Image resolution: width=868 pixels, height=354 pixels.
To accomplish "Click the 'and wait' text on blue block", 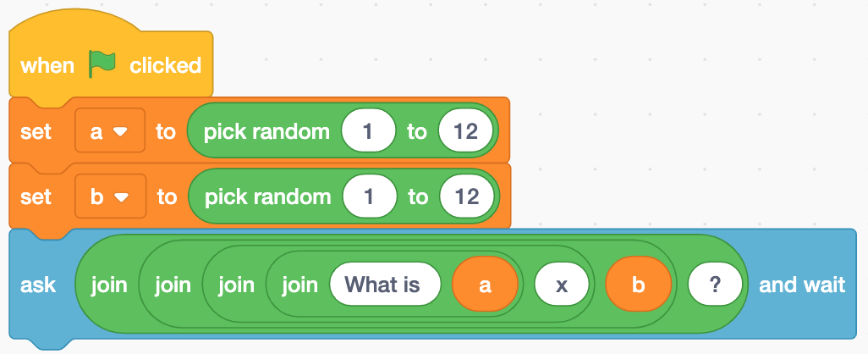I will [x=802, y=285].
